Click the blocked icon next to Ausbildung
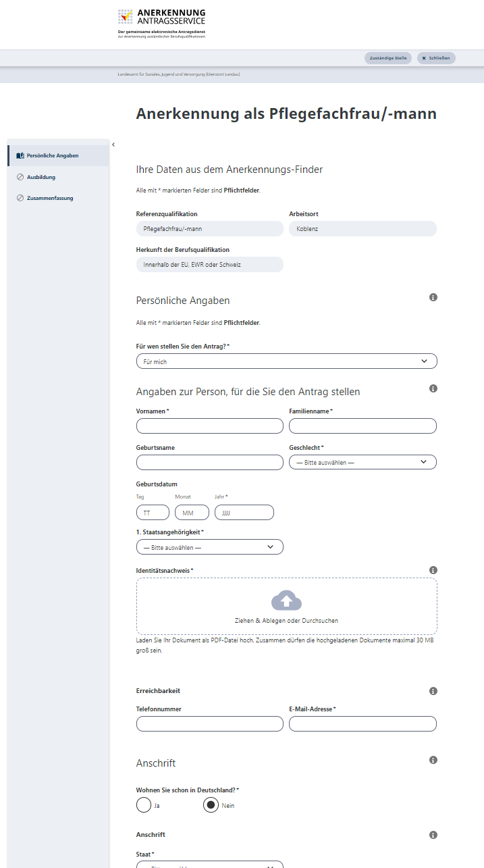 [20, 177]
